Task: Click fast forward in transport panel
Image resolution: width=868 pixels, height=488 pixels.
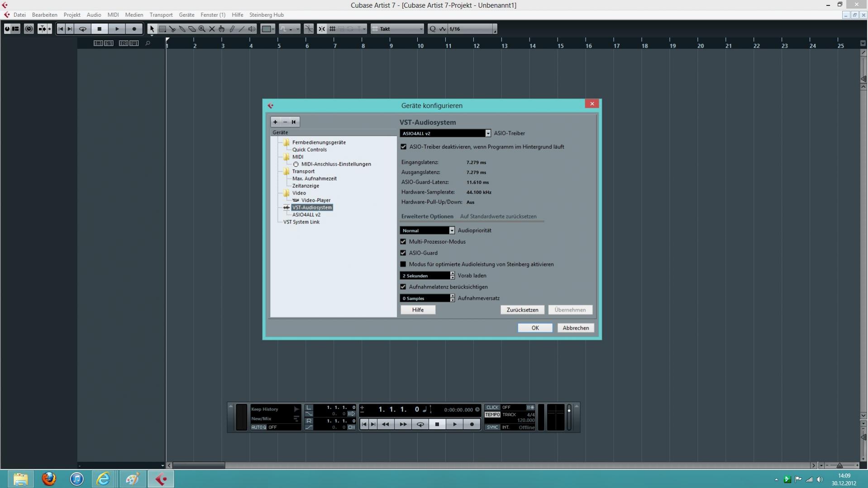Action: tap(403, 425)
